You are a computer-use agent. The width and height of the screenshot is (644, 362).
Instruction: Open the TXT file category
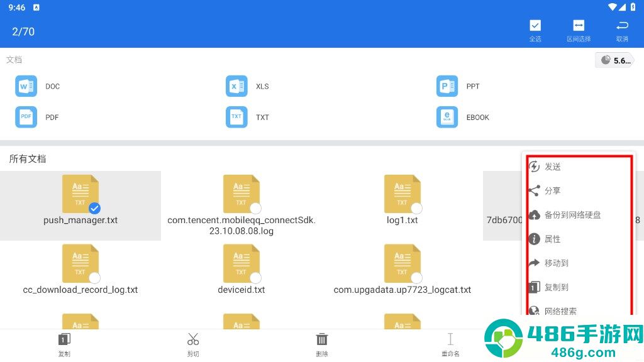pos(236,117)
